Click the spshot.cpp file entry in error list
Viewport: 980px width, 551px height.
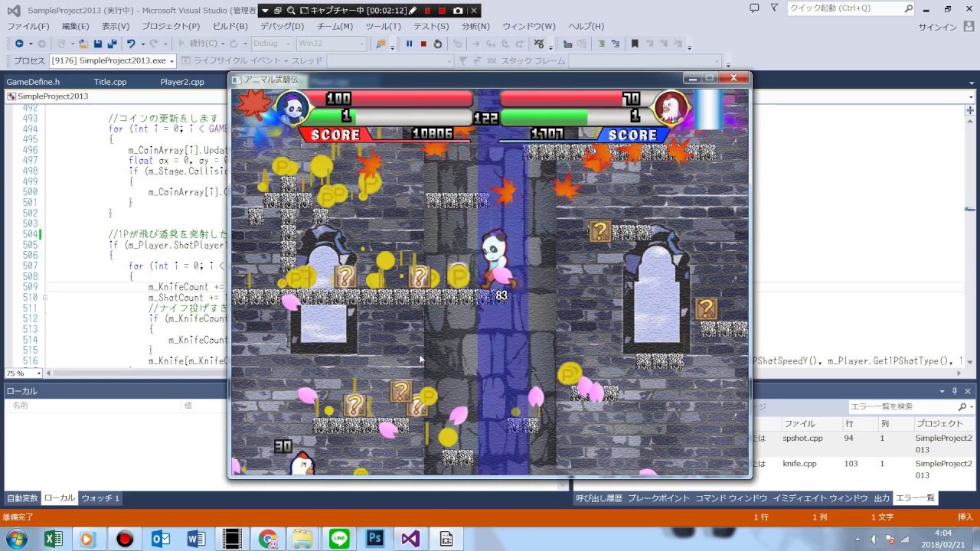pos(802,439)
